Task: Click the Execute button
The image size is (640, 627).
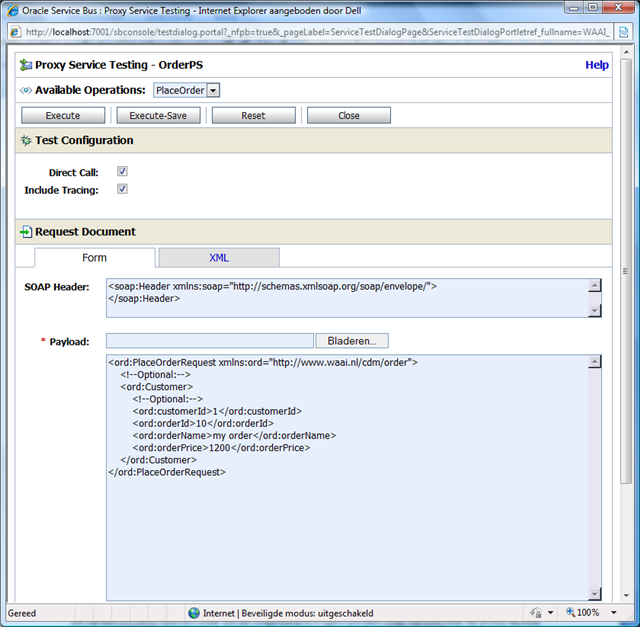Action: 63,116
